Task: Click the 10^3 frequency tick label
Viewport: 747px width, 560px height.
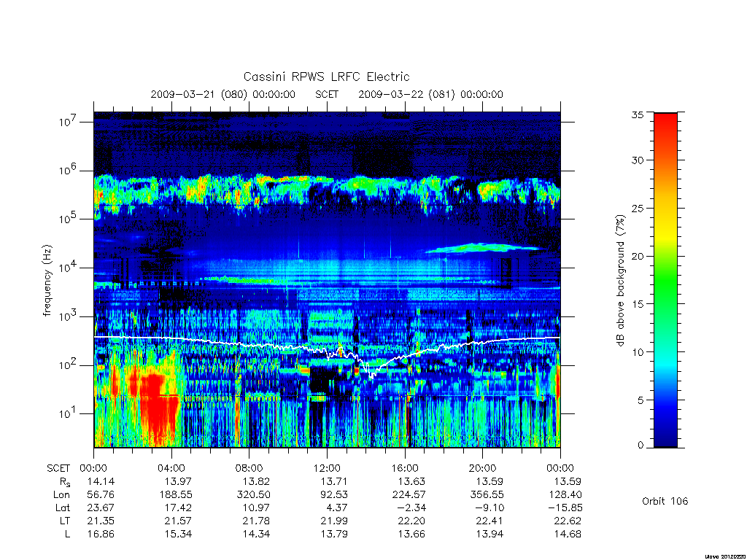Action: click(69, 316)
